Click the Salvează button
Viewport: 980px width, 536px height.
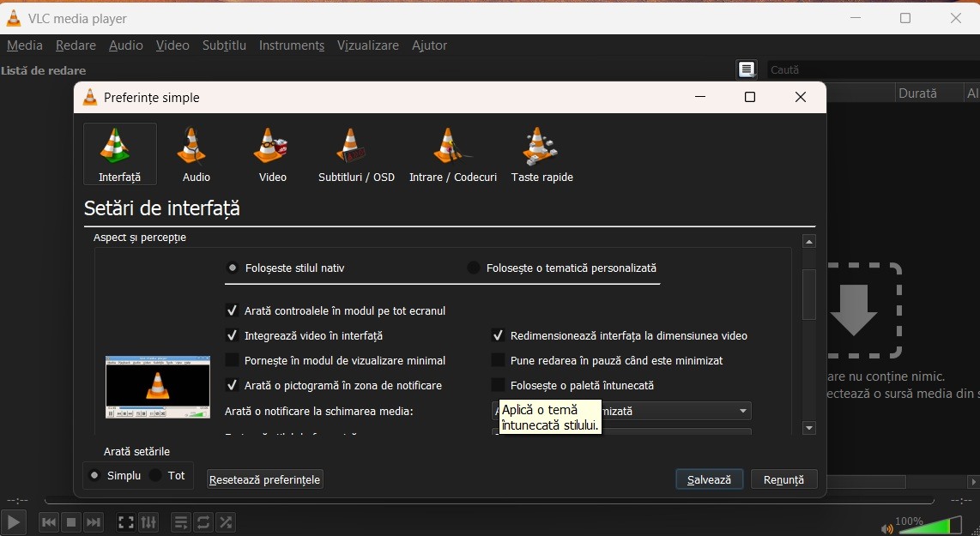point(710,479)
